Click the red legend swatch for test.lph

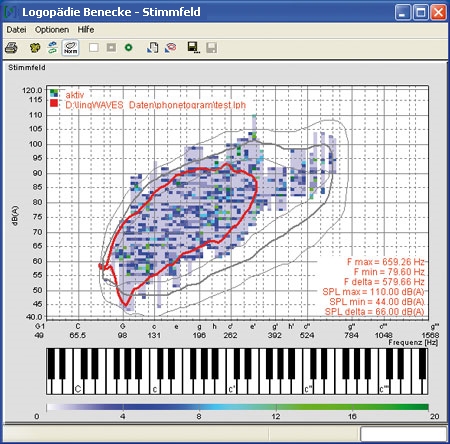[x=54, y=103]
